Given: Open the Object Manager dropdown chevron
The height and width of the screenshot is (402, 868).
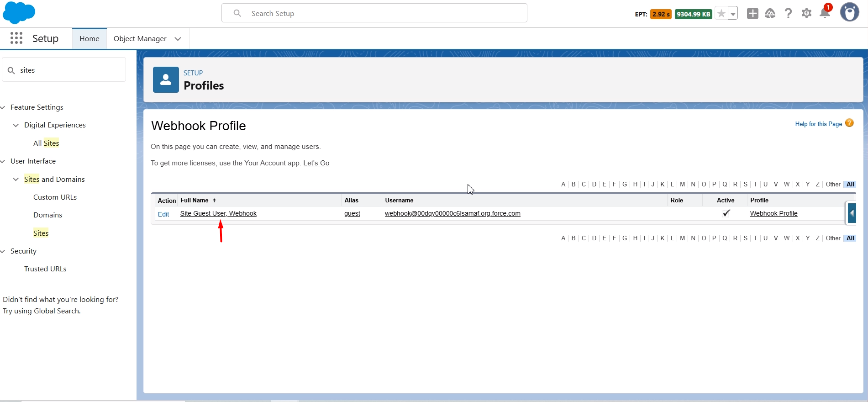Looking at the screenshot, I should tap(178, 39).
